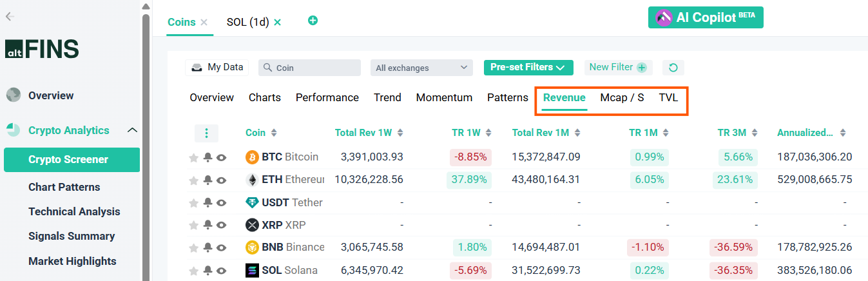Sort by Total Rev 1M column
The width and height of the screenshot is (868, 281).
[546, 133]
